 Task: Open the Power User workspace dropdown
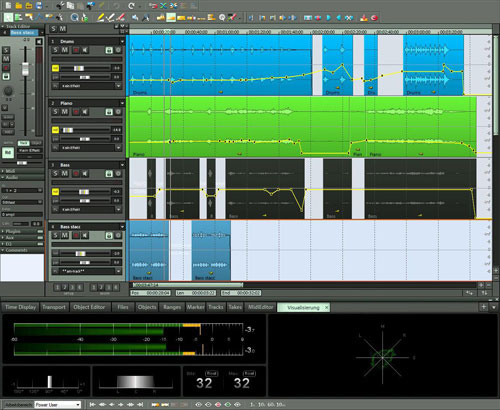coord(58,405)
